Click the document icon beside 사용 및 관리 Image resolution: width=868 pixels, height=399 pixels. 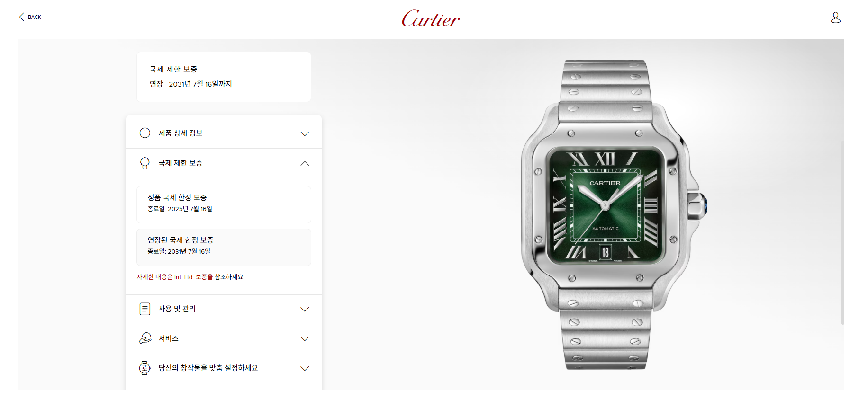145,309
